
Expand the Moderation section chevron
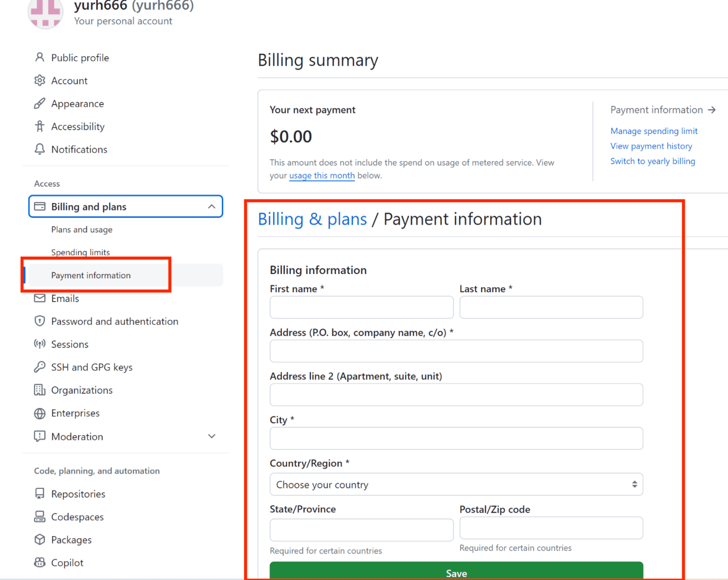(x=212, y=436)
